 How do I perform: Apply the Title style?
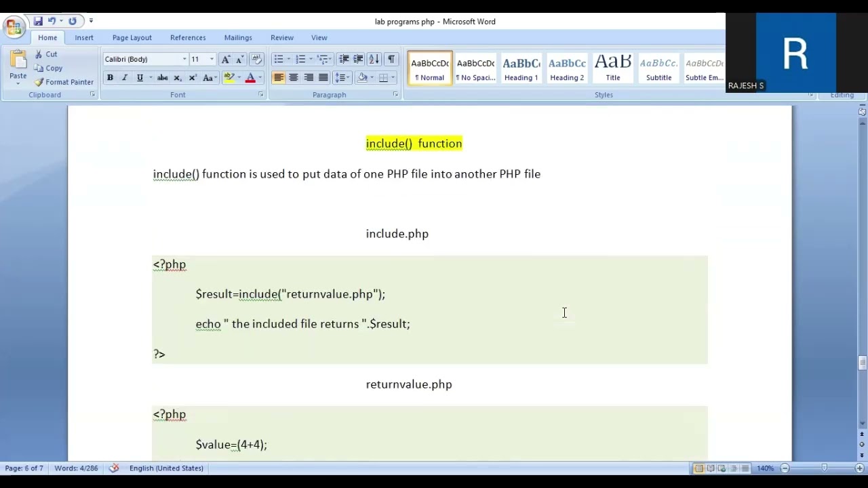point(613,68)
